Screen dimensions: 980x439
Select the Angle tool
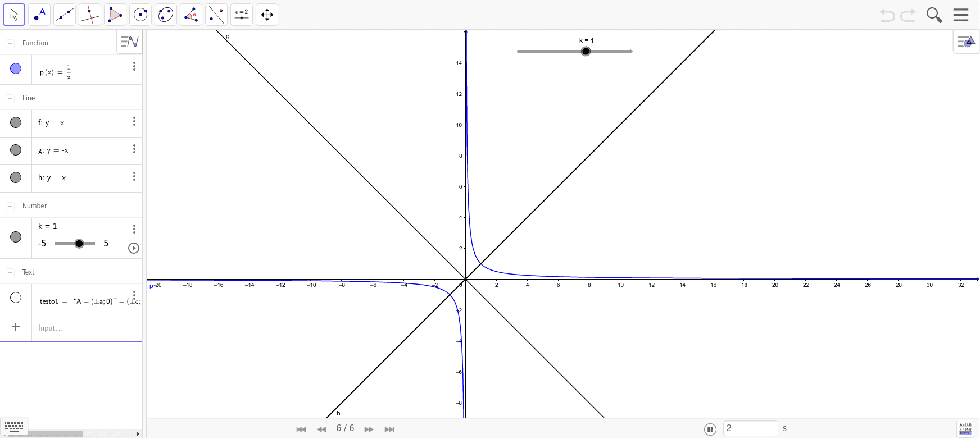(x=191, y=15)
